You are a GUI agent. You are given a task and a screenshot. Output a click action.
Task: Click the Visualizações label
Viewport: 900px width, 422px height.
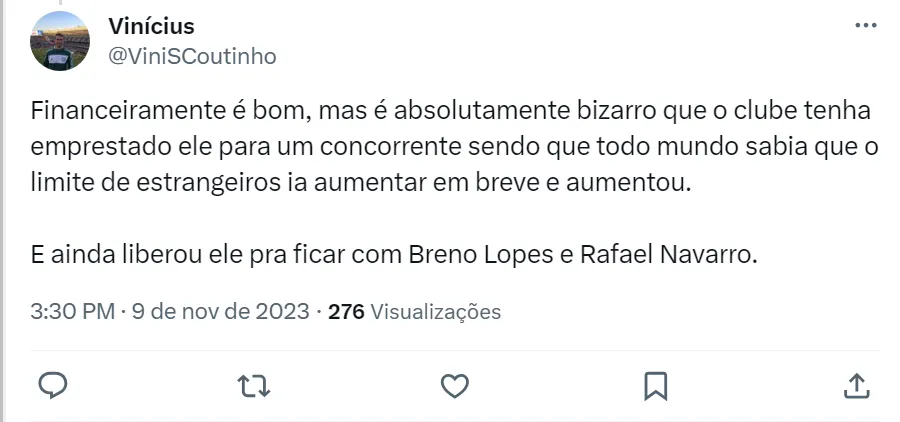435,312
